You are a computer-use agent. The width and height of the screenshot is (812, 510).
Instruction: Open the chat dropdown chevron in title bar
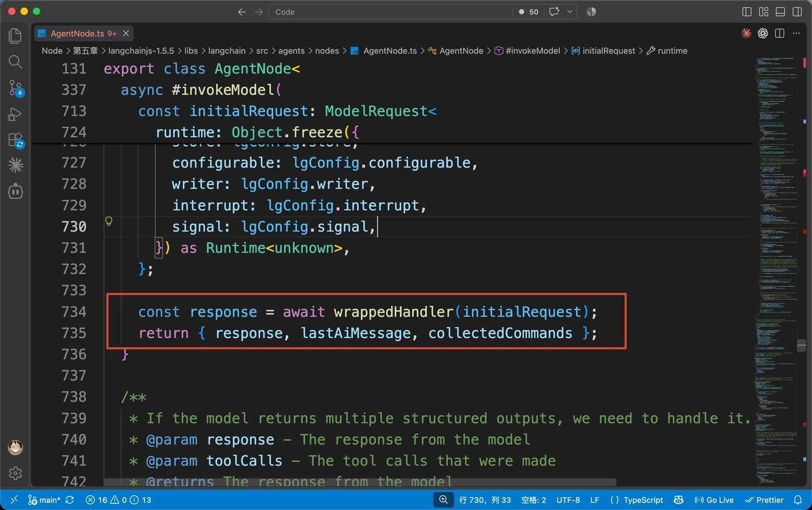pos(569,12)
